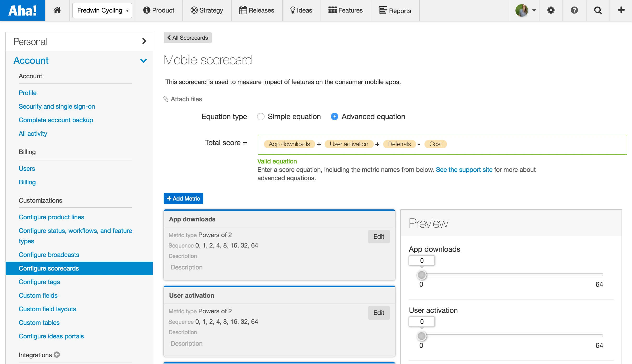The width and height of the screenshot is (632, 364).
Task: Open the Releases menu
Action: (x=257, y=10)
